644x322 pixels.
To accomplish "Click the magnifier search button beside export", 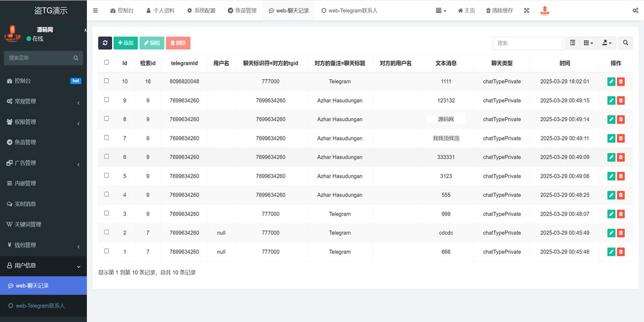I will [x=625, y=43].
